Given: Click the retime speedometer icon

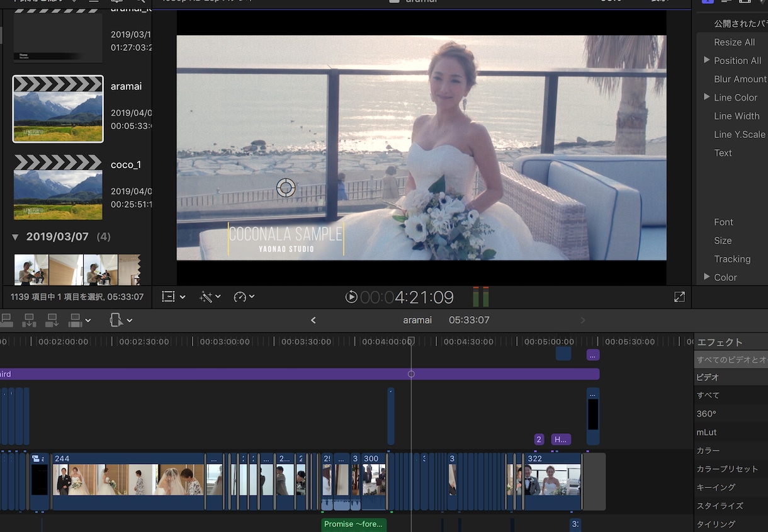Looking at the screenshot, I should pyautogui.click(x=240, y=297).
